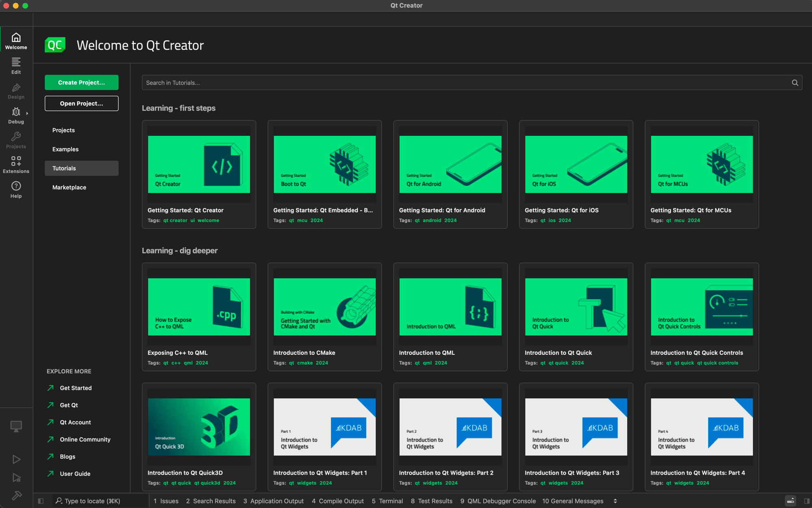Click the search magnifier in the tutorials search bar
Image resolution: width=812 pixels, height=508 pixels.
coord(795,82)
